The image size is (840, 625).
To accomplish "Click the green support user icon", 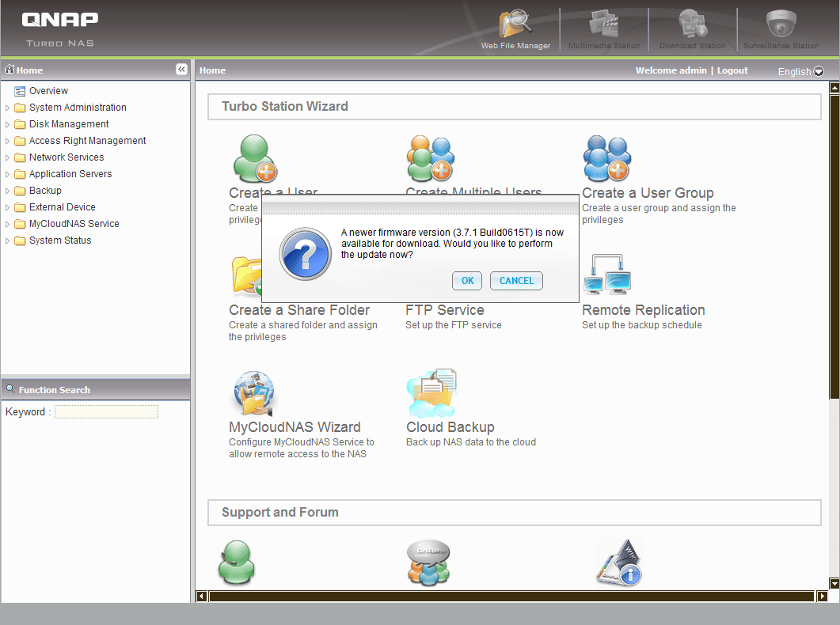I will pos(236,563).
